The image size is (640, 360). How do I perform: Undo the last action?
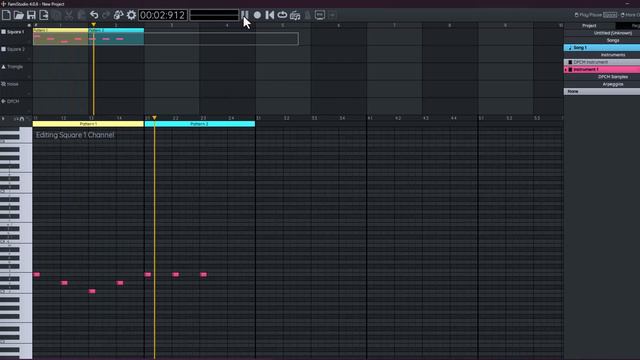(94, 15)
